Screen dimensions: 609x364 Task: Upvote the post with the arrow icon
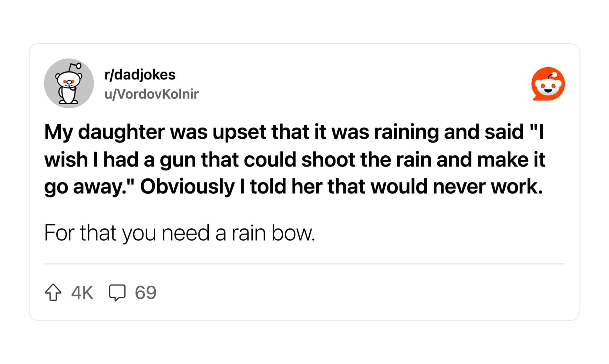53,292
